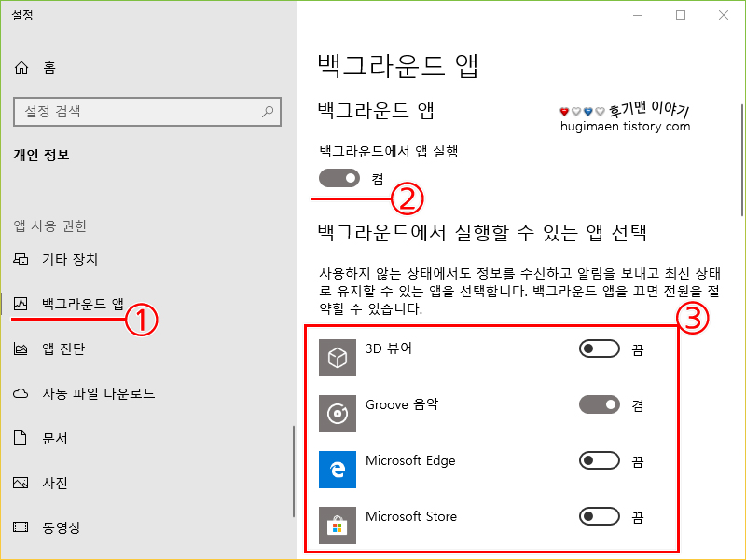Click the Microsoft Store app name
746x560 pixels.
(411, 517)
